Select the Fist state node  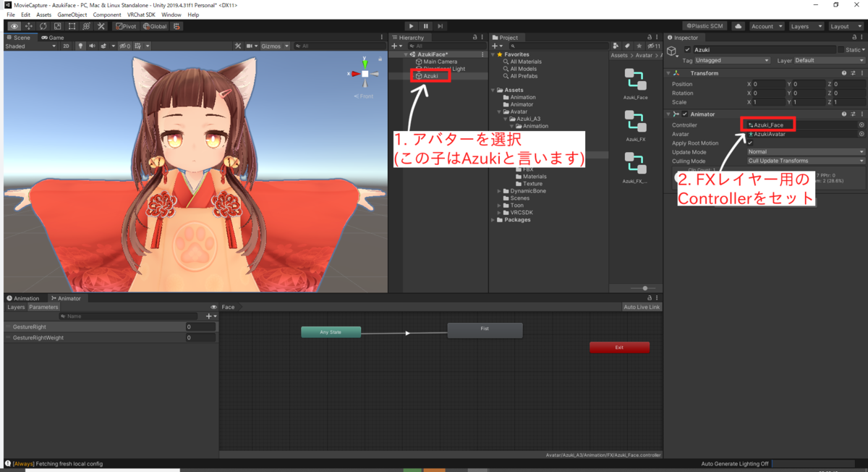[x=485, y=330]
